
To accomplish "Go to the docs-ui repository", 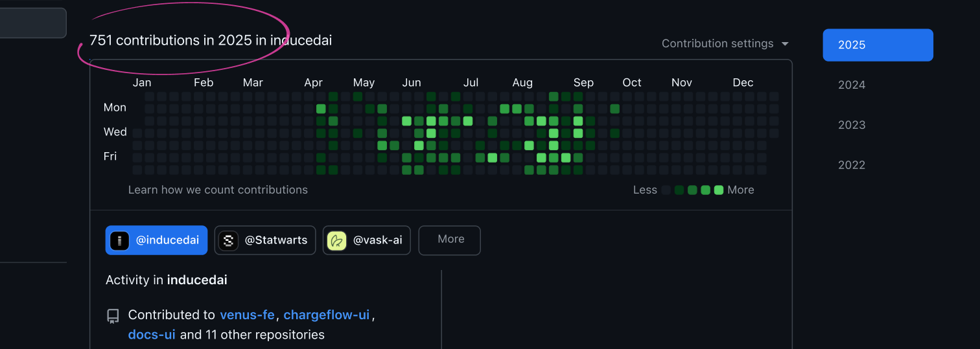I will coord(152,335).
